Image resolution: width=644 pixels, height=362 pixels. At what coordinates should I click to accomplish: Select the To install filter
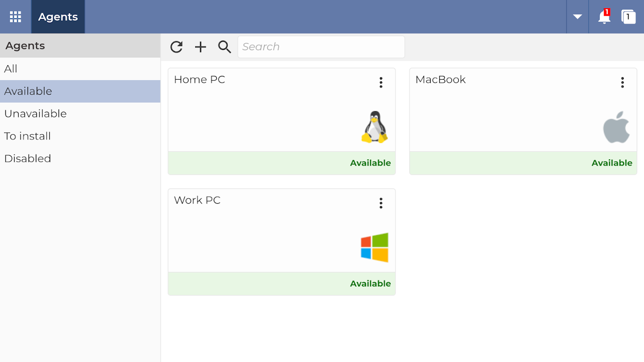coord(28,136)
